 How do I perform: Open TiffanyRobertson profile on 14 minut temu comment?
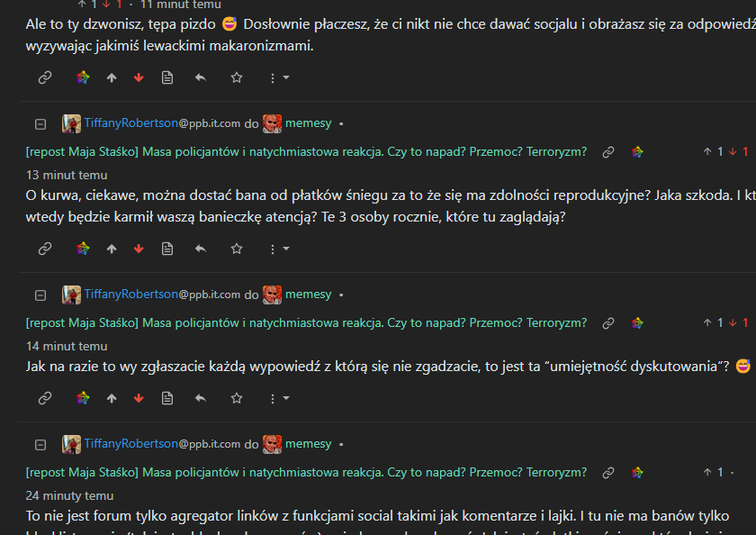[131, 295]
